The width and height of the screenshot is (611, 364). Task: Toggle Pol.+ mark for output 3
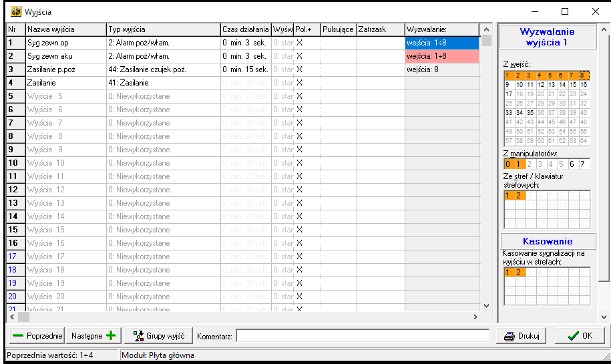coord(300,69)
